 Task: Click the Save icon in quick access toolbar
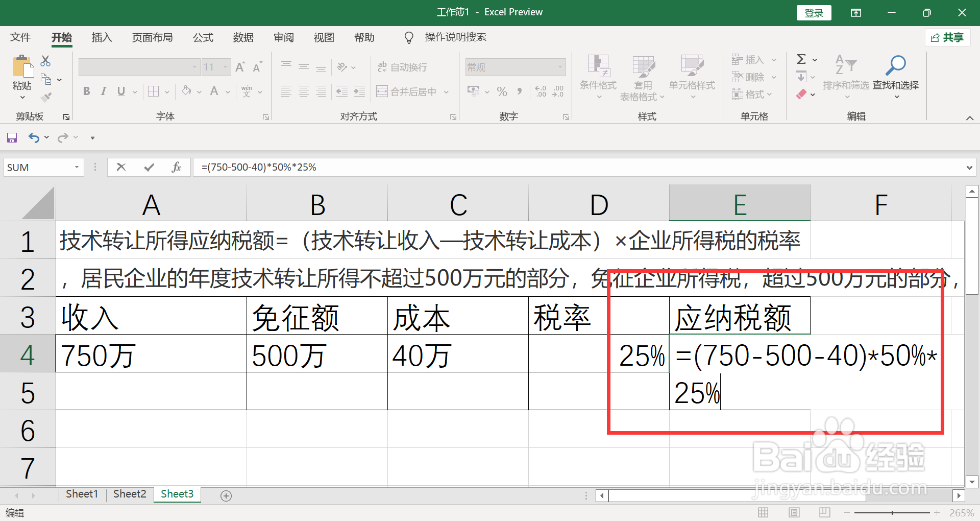click(x=11, y=137)
